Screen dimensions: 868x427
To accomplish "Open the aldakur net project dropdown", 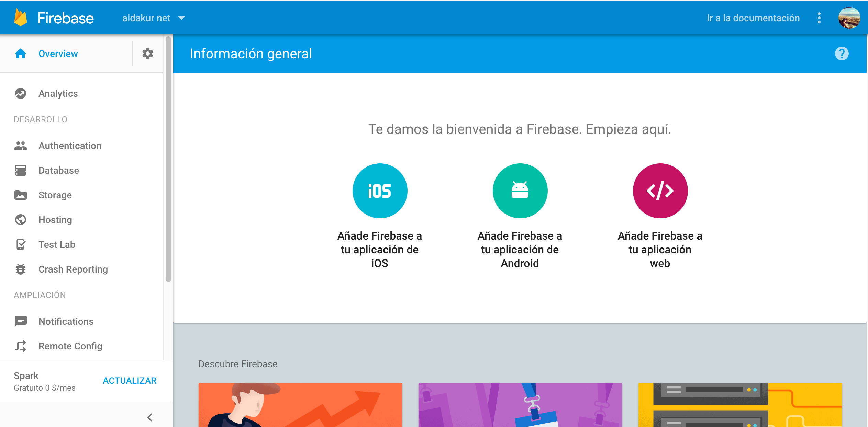I will (x=153, y=18).
